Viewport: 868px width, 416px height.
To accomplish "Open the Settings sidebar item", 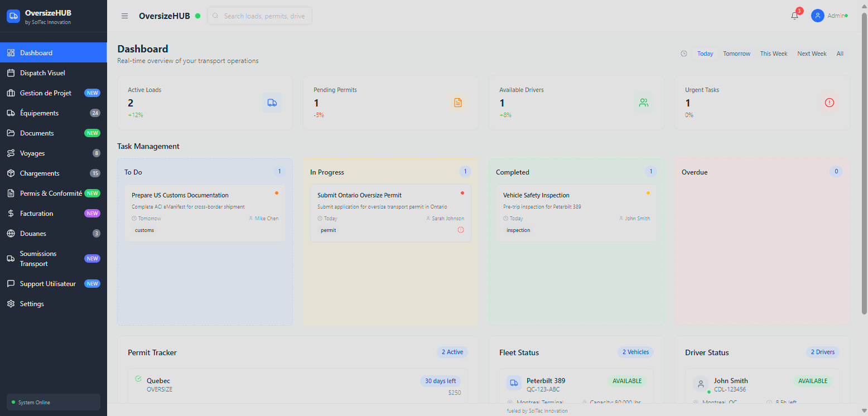I will click(32, 304).
